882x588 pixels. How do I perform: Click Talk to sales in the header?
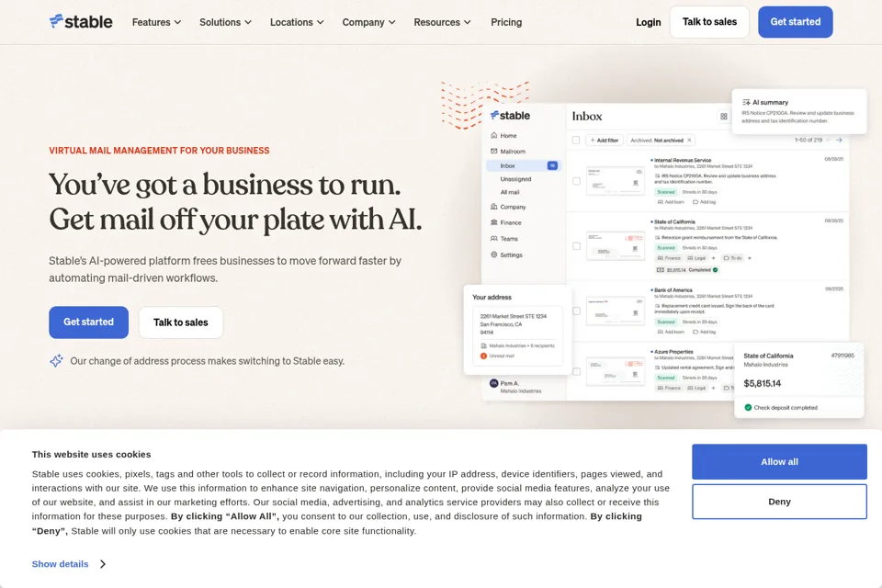coord(709,22)
